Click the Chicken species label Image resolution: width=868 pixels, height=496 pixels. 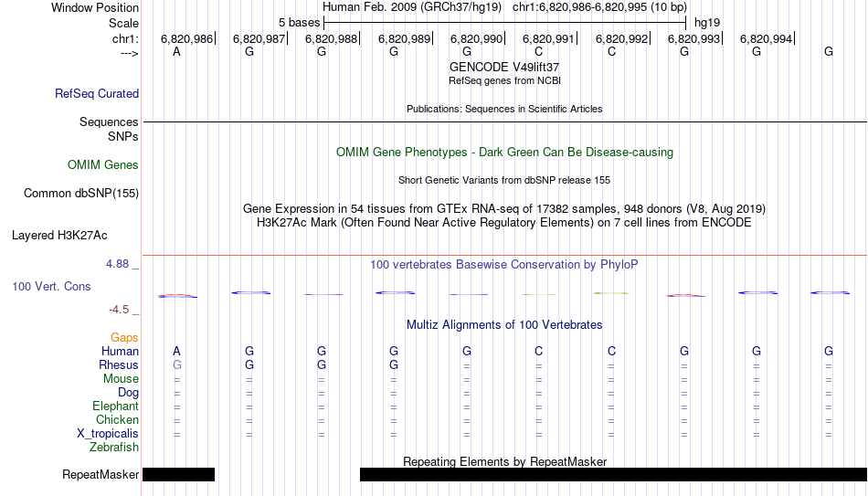tap(117, 419)
